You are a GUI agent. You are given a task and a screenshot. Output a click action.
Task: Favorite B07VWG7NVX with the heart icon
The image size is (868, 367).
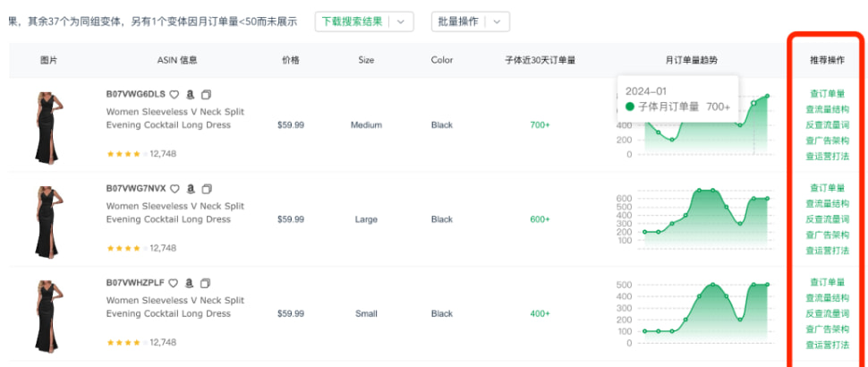pos(174,189)
